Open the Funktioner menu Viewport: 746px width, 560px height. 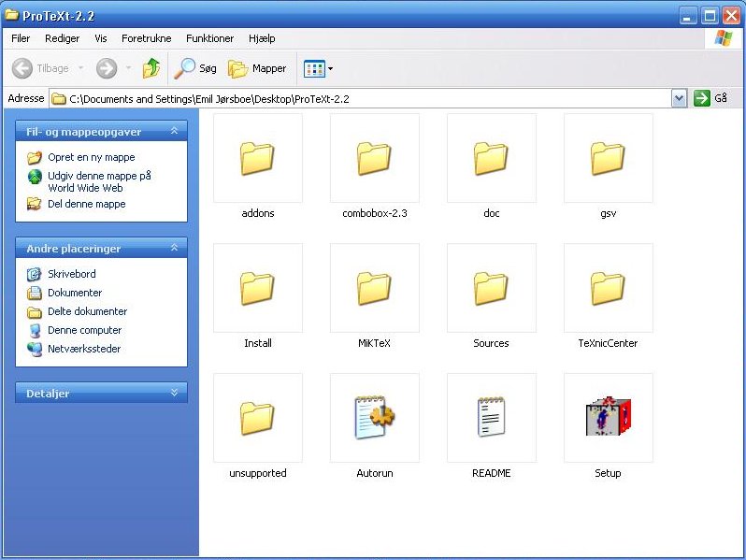tap(209, 38)
